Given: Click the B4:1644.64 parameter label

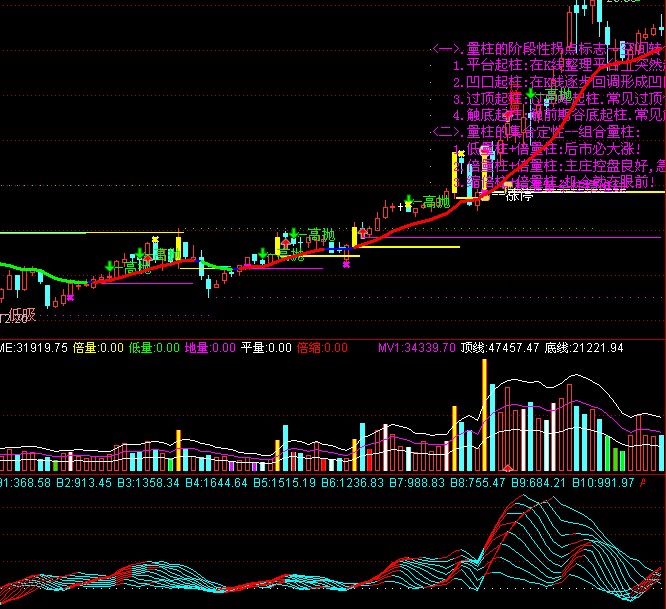Looking at the screenshot, I should point(217,483).
